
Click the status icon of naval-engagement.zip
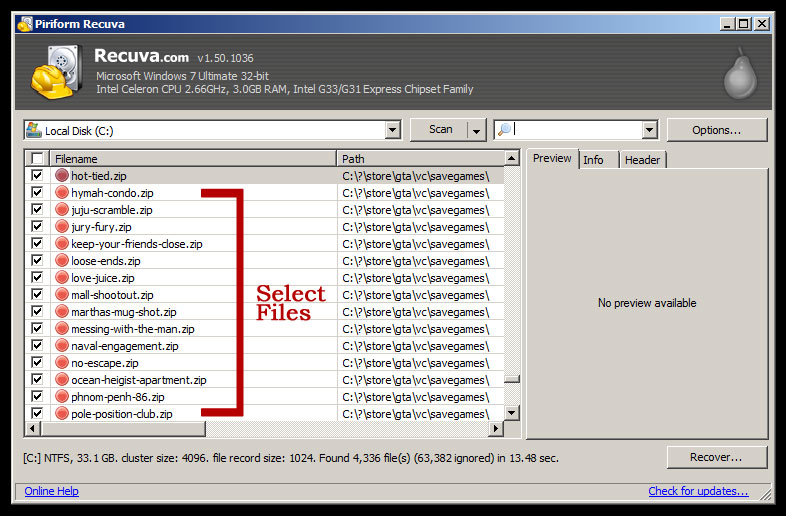click(62, 346)
